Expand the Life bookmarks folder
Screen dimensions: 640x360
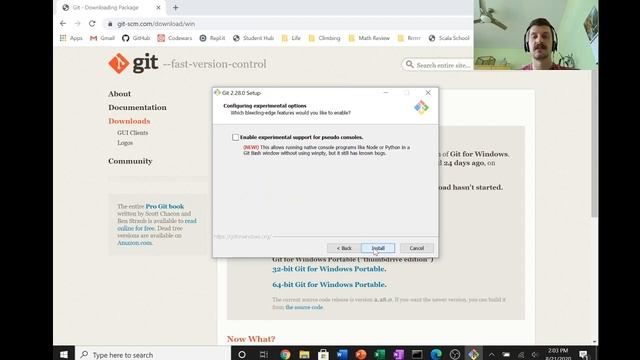(291, 38)
